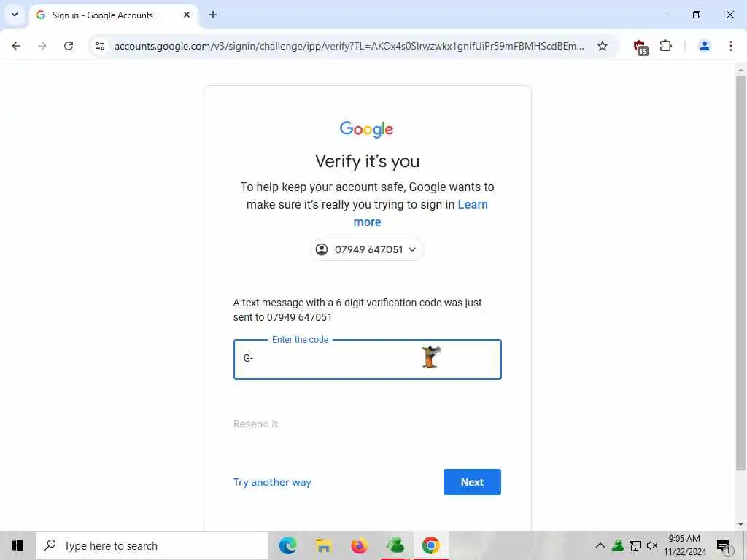Open Chrome three-dot menu
The height and width of the screenshot is (560, 747).
click(x=731, y=46)
